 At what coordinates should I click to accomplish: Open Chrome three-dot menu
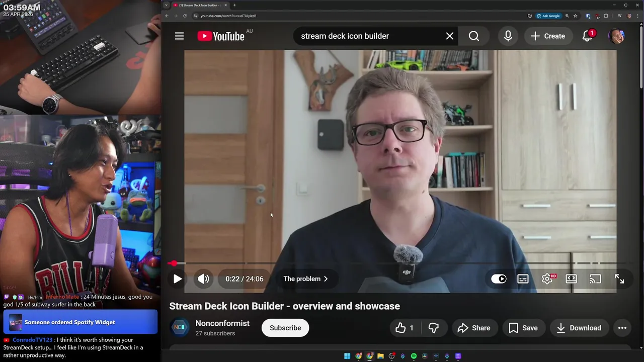[637, 16]
